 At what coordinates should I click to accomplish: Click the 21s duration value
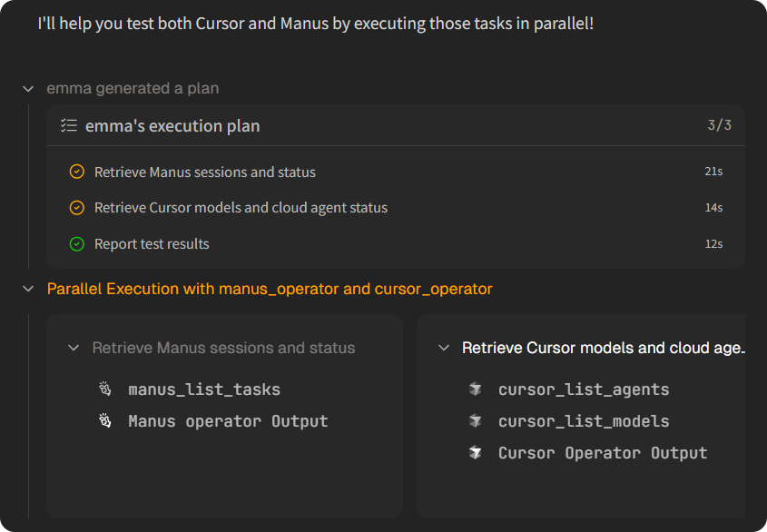coord(713,172)
